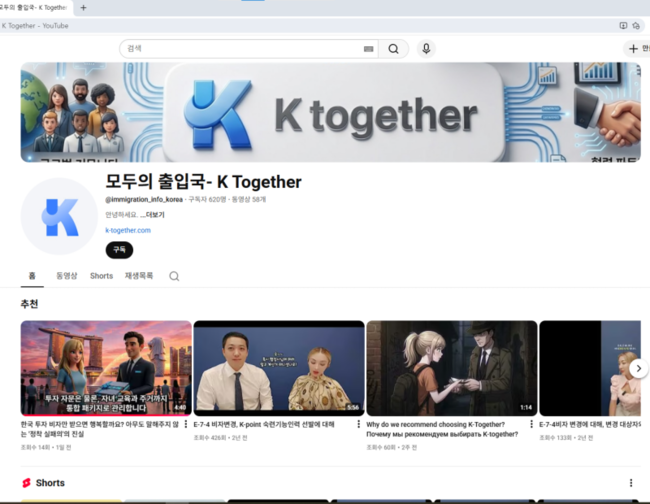Click the K Together channel avatar
This screenshot has width=650, height=504.
coord(59,216)
